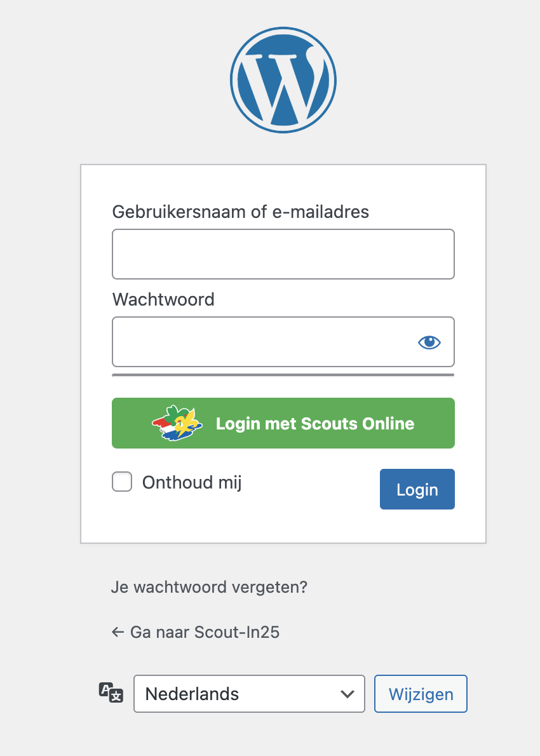Select the eye icon in the password field
The height and width of the screenshot is (756, 540).
pyautogui.click(x=429, y=342)
